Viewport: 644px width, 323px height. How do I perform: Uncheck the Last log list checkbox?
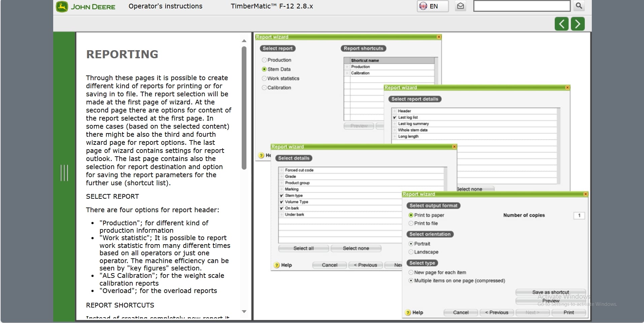(x=395, y=117)
